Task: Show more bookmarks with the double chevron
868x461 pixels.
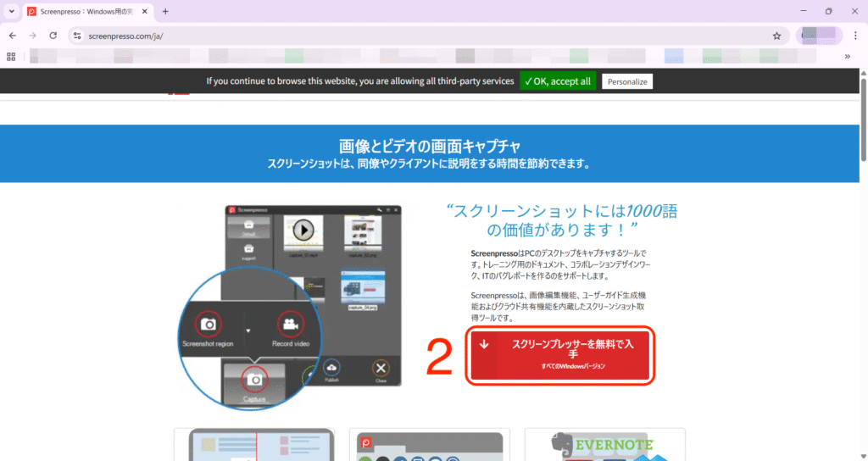Action: tap(847, 57)
